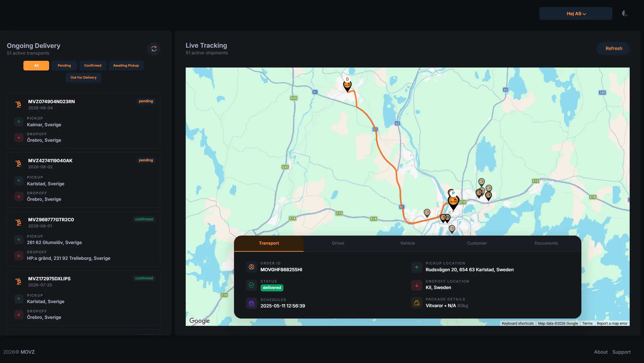
Task: Filter deliveries by Pending
Action: 64,65
